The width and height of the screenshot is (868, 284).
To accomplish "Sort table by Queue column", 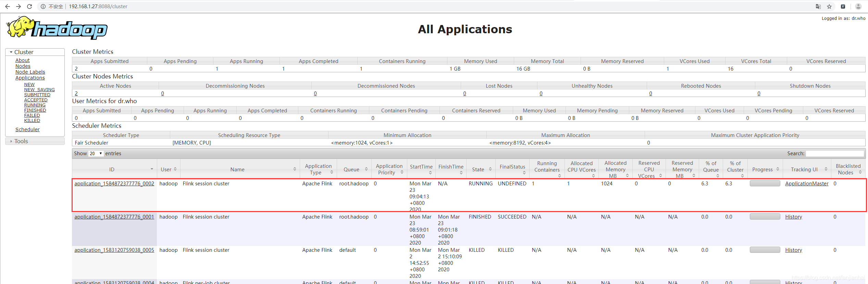I will (x=355, y=169).
